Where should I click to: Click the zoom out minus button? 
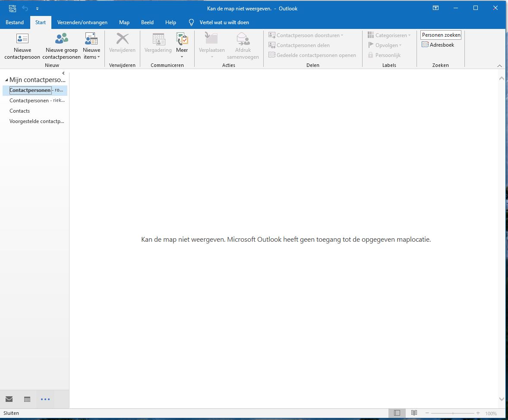tap(427, 413)
